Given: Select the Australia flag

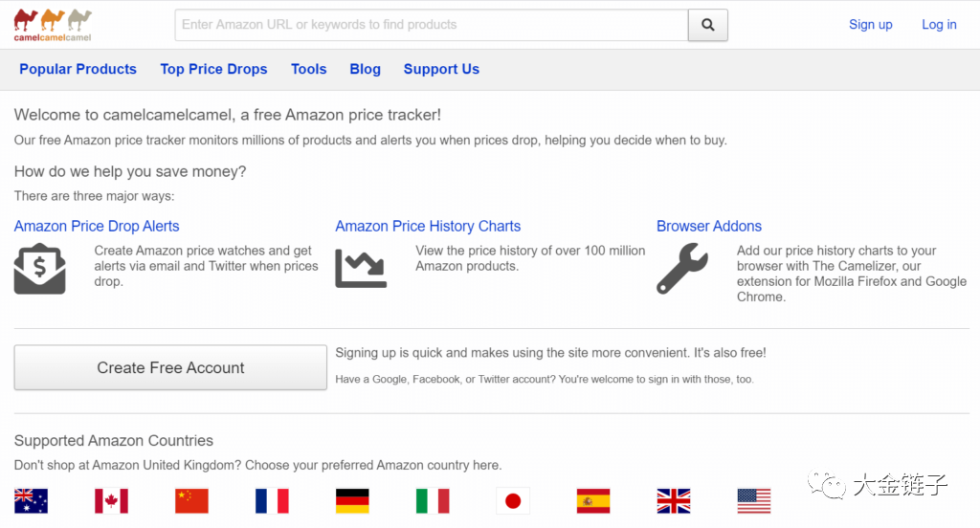Looking at the screenshot, I should (31, 500).
